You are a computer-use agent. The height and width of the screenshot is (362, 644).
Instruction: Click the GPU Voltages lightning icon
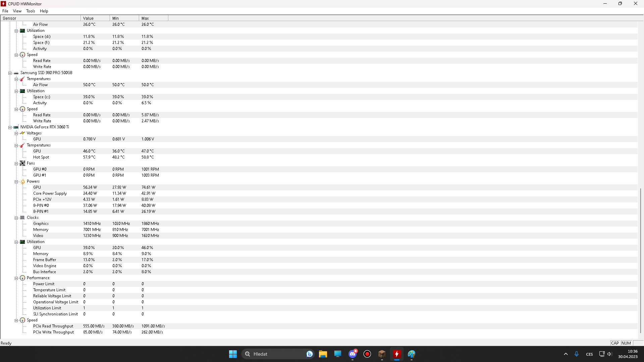(x=22, y=133)
